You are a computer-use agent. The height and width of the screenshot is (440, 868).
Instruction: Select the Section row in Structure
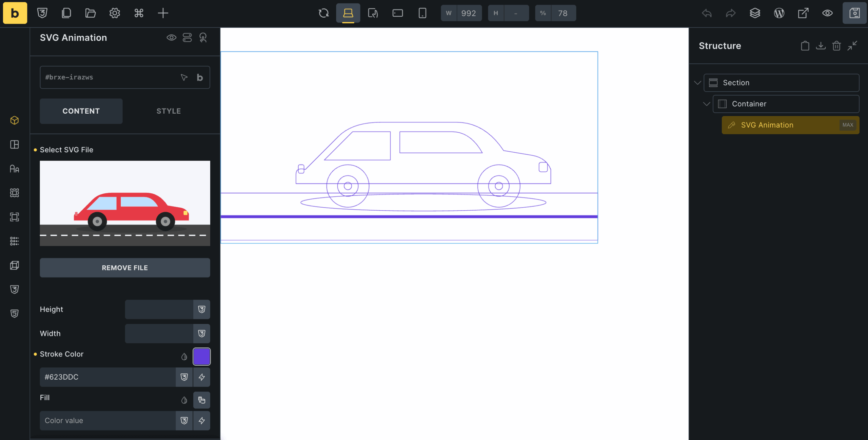tap(781, 83)
